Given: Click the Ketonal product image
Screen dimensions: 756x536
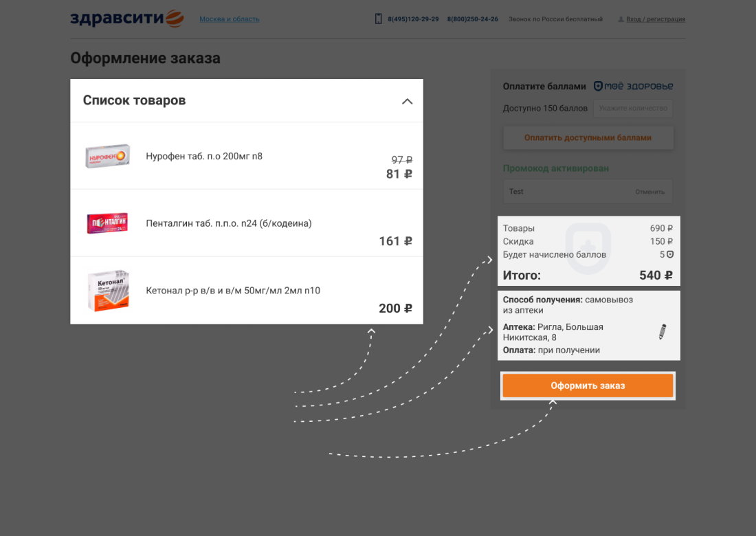Looking at the screenshot, I should pyautogui.click(x=108, y=291).
